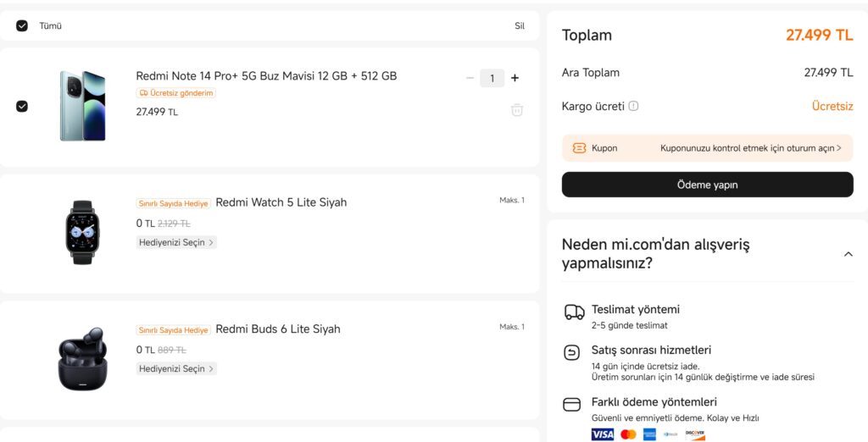
Task: Open the Redmi Note 14 Pro+ 5G product title
Action: tap(266, 76)
